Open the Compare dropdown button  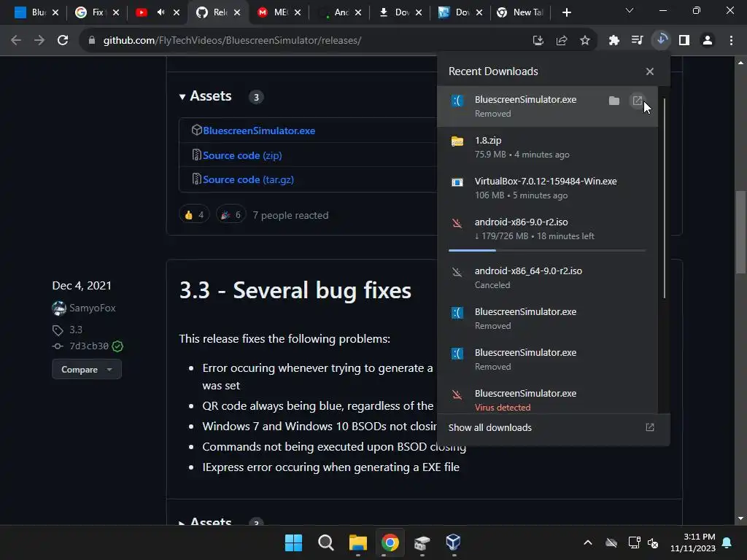coord(87,370)
